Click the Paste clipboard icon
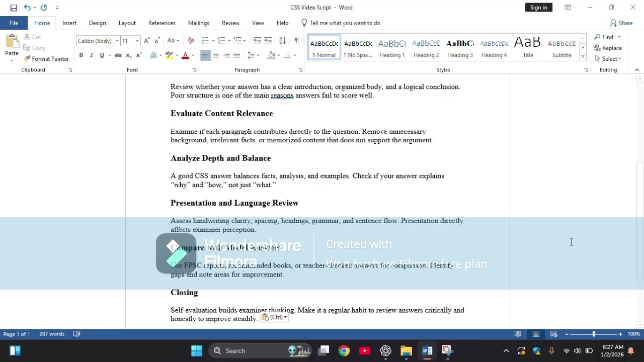 [x=12, y=41]
